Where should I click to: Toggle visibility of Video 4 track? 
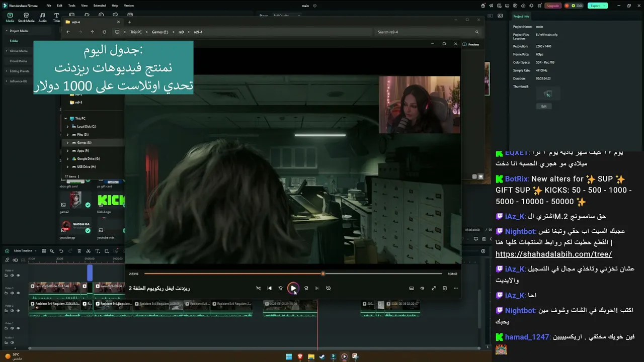pos(19,276)
